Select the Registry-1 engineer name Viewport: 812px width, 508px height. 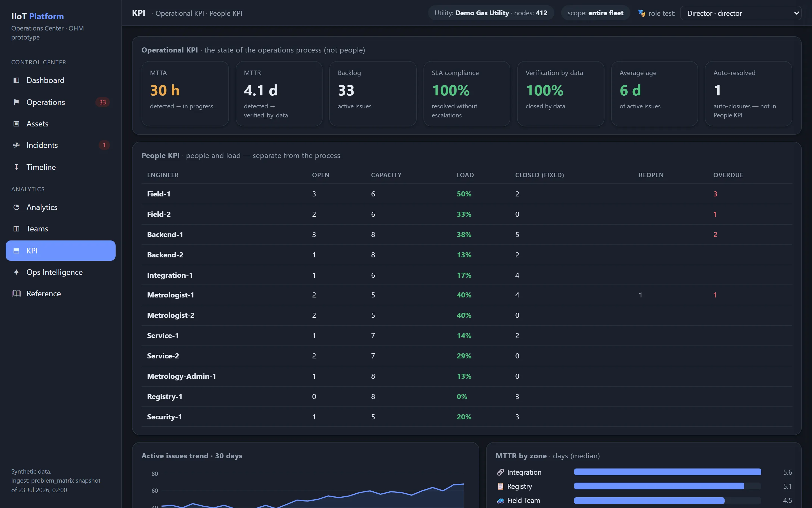point(164,397)
